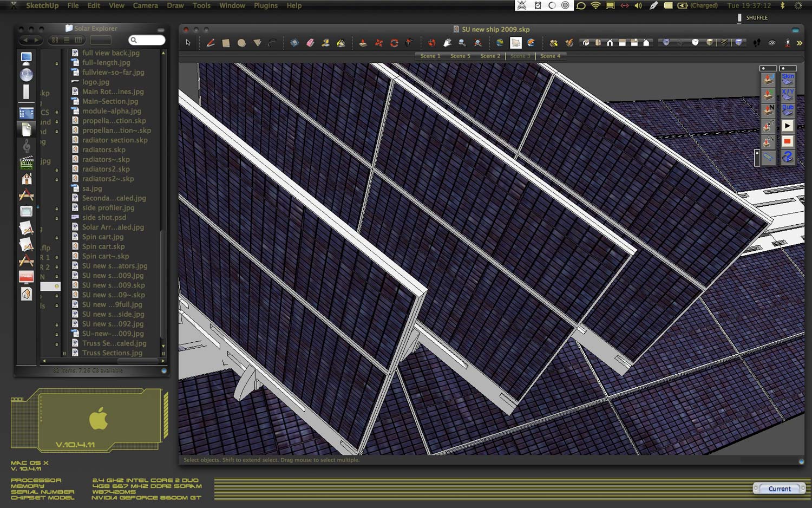The width and height of the screenshot is (812, 508).
Task: Select the Offset tool
Action: 410,43
